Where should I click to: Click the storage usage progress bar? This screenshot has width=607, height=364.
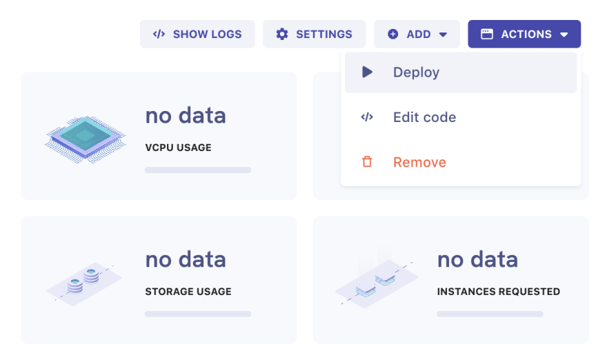(198, 314)
